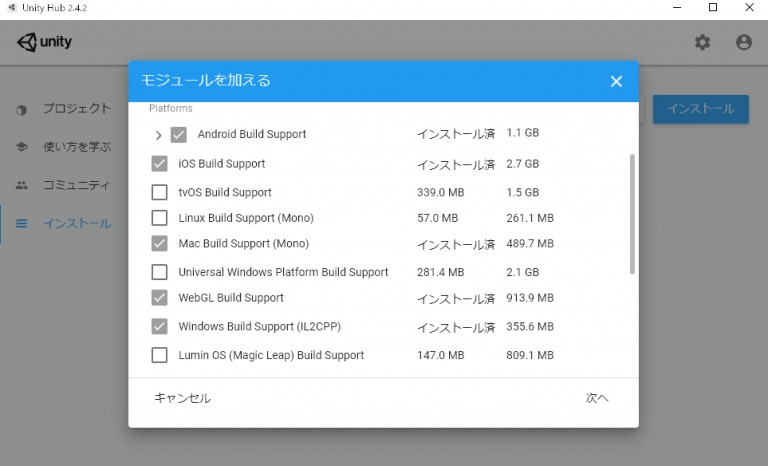Click Universal Windows Platform Build Support label
Screen dimensions: 768x466
click(x=283, y=272)
